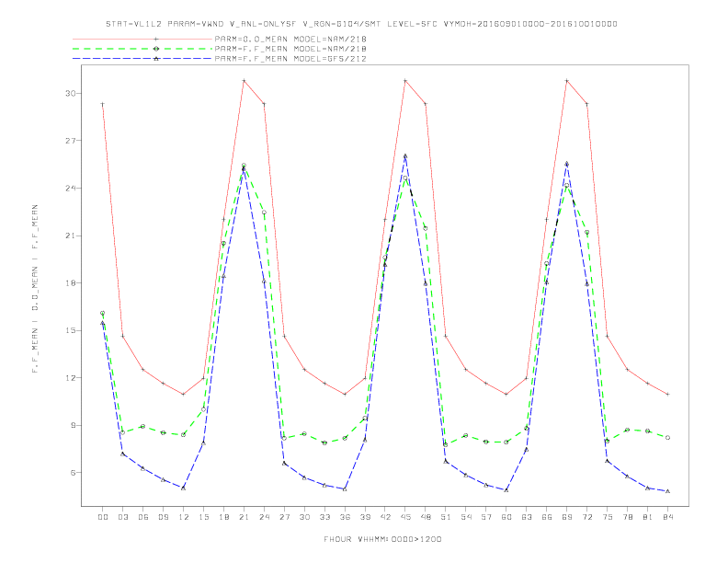The height and width of the screenshot is (563, 728).
Task: Click x-axis forecast hour label 42
Action: (385, 517)
